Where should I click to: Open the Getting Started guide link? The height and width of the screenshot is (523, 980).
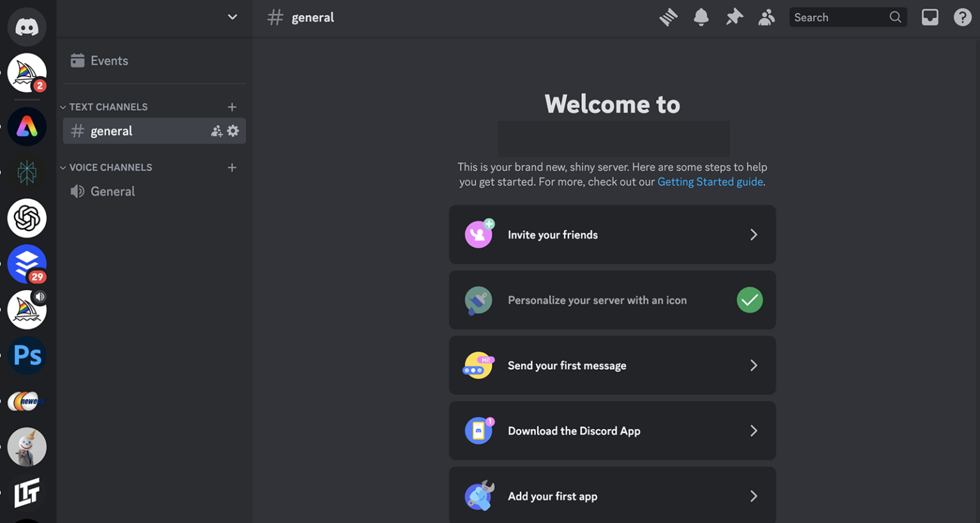[x=709, y=182]
